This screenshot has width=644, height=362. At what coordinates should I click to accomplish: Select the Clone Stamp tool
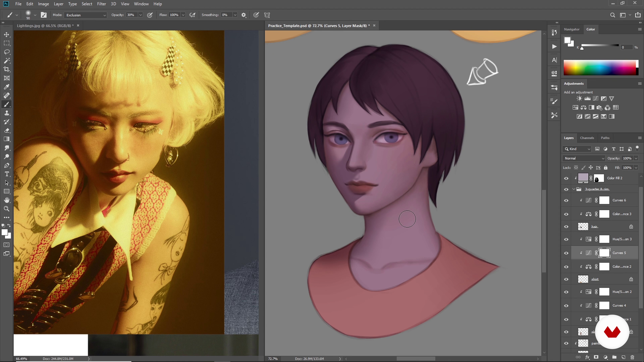click(7, 113)
